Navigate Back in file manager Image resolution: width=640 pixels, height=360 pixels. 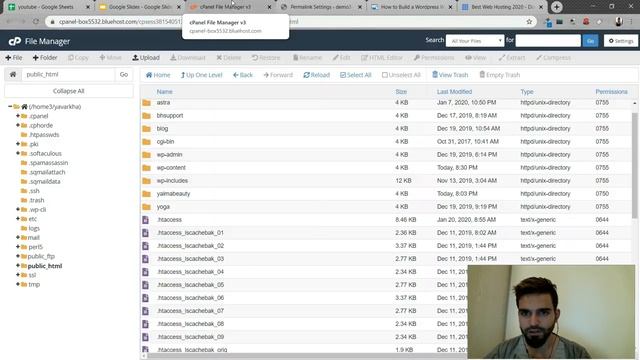(243, 75)
